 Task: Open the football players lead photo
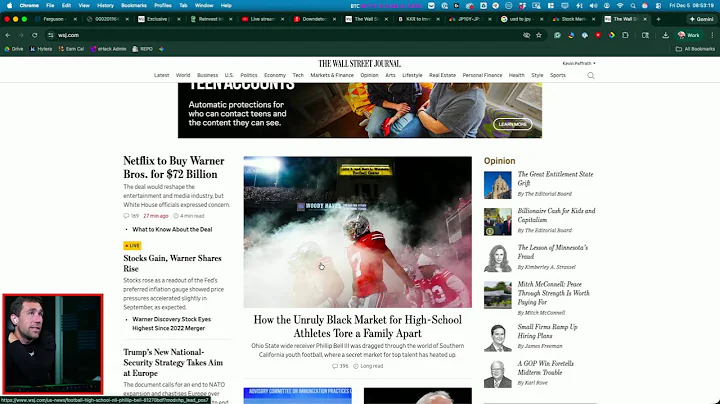[x=357, y=232]
